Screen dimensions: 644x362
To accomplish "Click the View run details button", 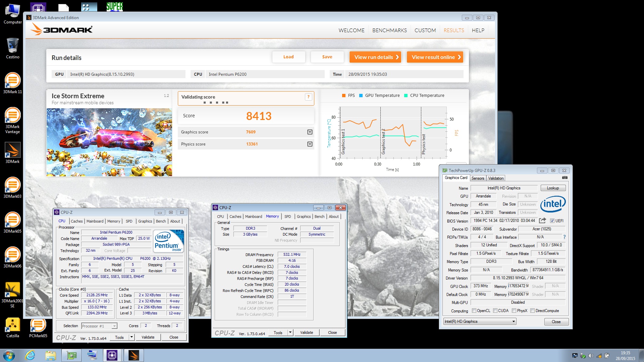I will coord(376,57).
